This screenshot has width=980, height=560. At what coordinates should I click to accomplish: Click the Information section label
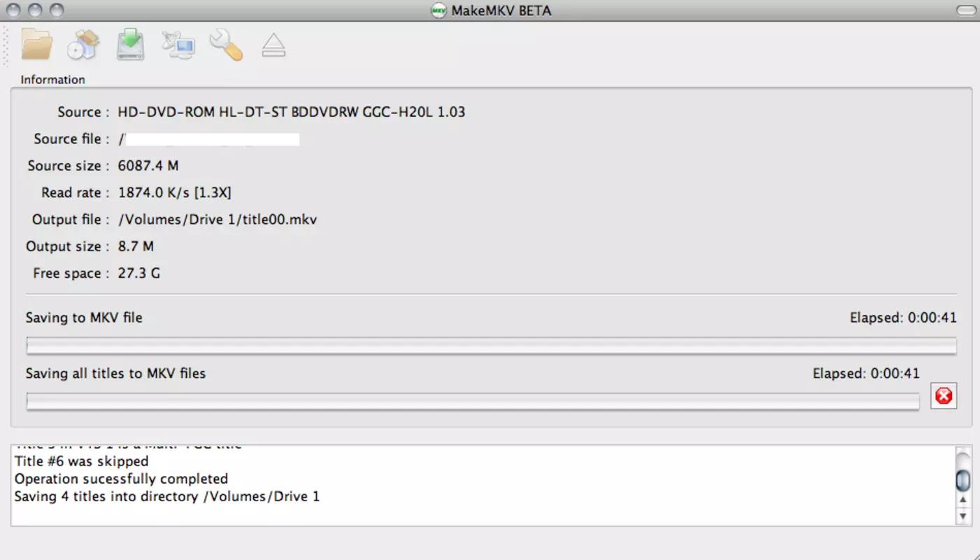click(52, 80)
